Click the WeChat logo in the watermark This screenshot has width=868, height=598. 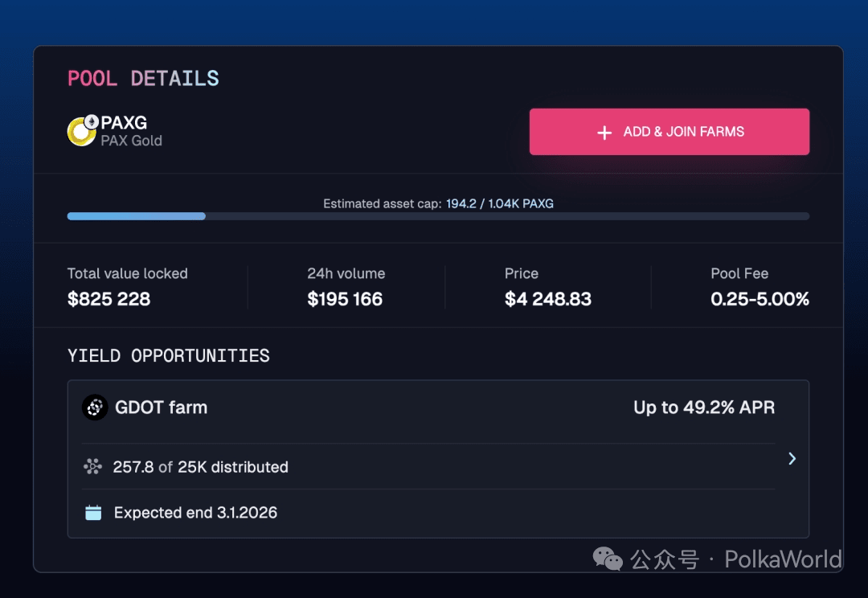(x=608, y=559)
